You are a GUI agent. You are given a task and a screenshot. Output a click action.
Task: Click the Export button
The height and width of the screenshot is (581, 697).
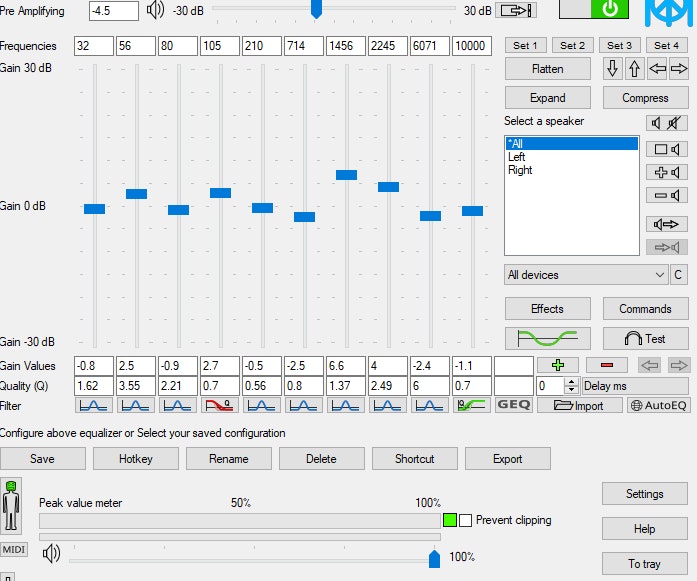[x=507, y=459]
